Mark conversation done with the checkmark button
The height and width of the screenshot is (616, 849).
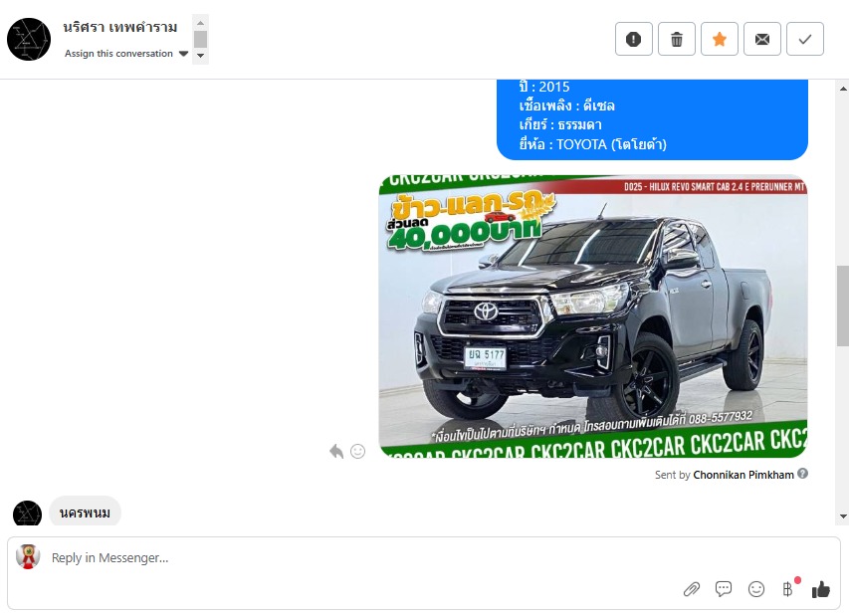tap(804, 39)
